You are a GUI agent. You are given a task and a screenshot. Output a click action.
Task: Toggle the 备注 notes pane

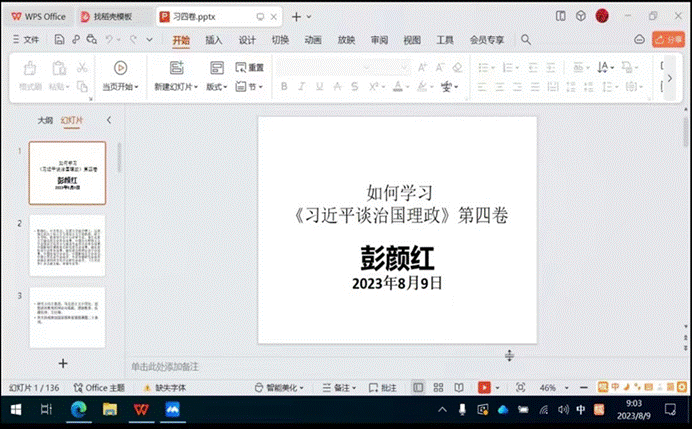[339, 387]
